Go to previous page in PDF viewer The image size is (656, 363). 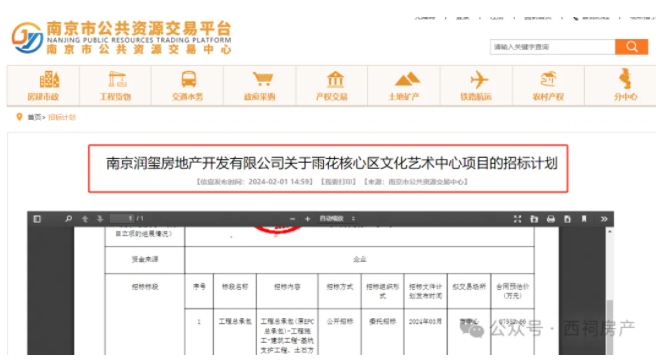[85, 219]
